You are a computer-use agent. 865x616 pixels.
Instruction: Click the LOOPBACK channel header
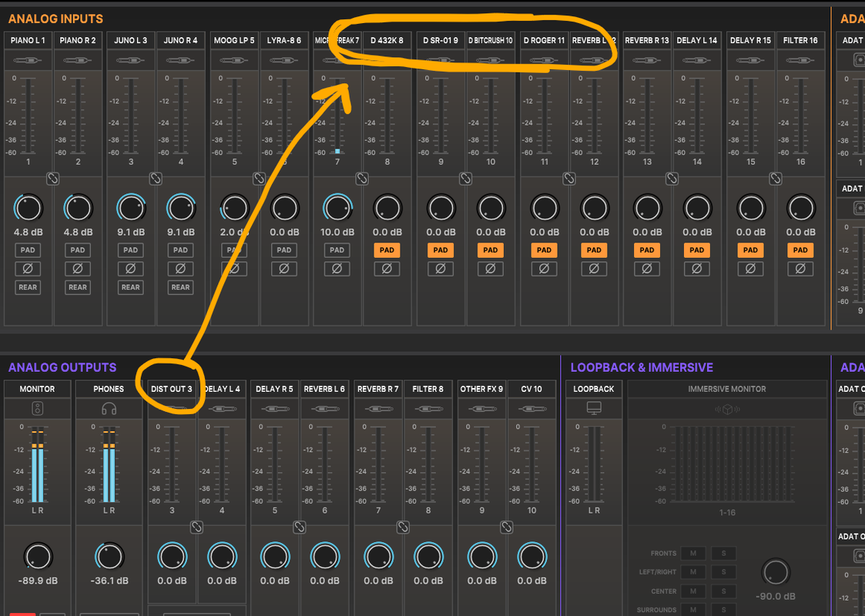click(x=594, y=389)
